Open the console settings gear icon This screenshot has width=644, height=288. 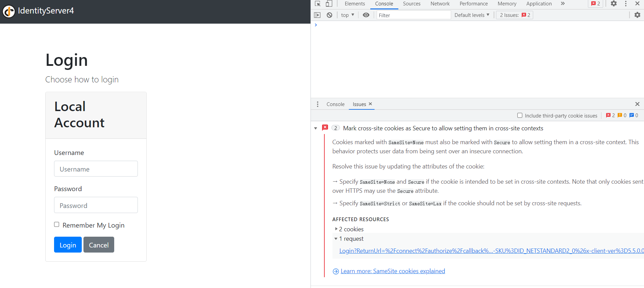coord(637,15)
